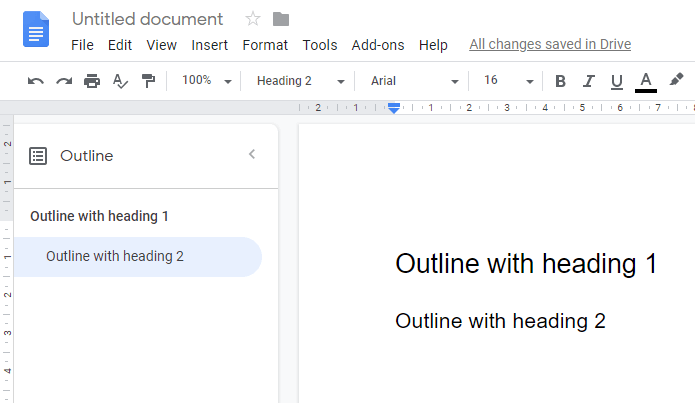Open the font size 16 dropdown
This screenshot has width=695, height=403.
coord(508,81)
